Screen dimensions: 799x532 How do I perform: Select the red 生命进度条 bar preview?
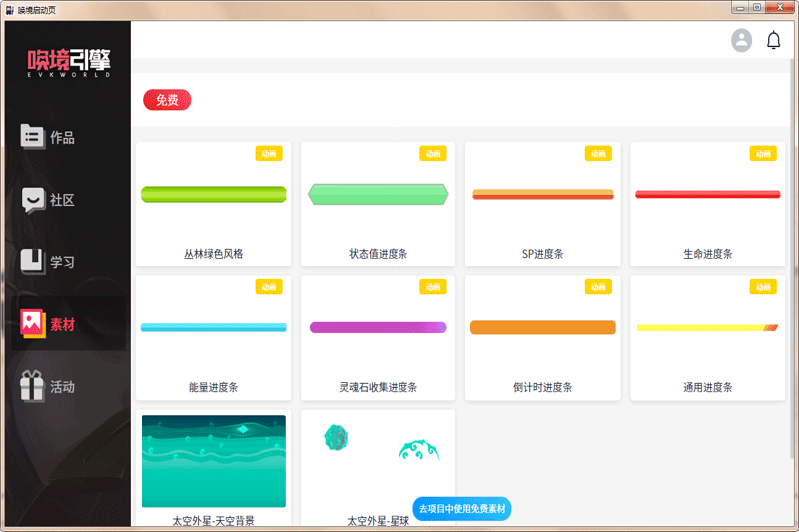tap(708, 194)
